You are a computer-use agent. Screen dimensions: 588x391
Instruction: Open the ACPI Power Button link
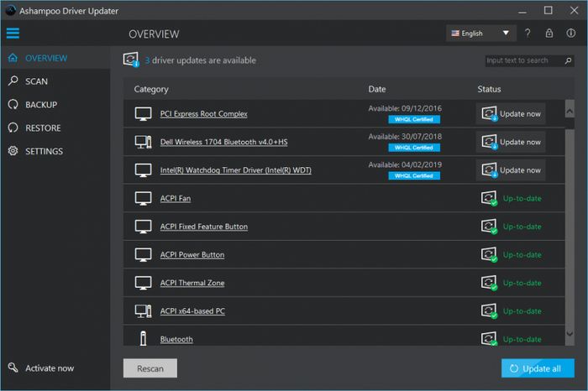[192, 255]
